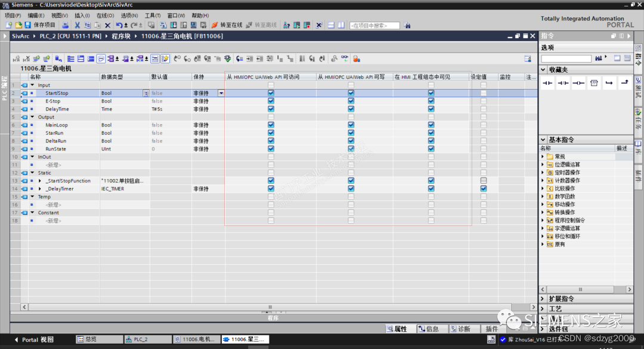Toggle HMI writable for E-Stop
The image size is (644, 349).
[x=351, y=101]
